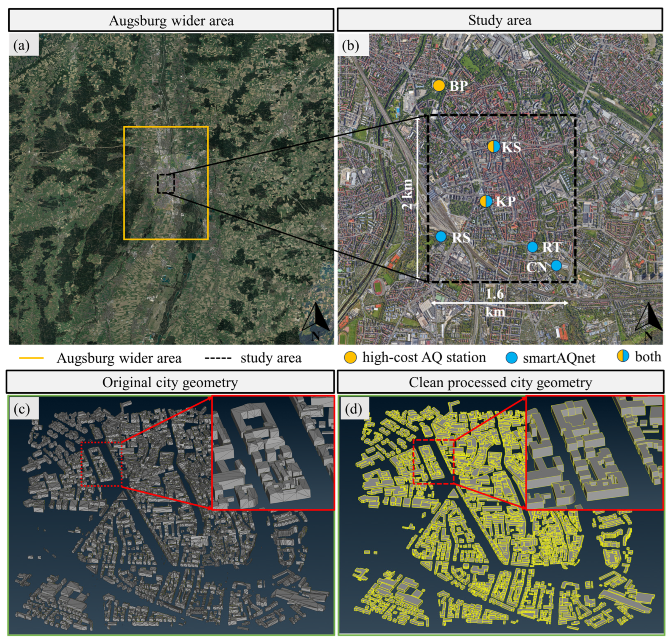Click the BP orange station marker

point(439,86)
